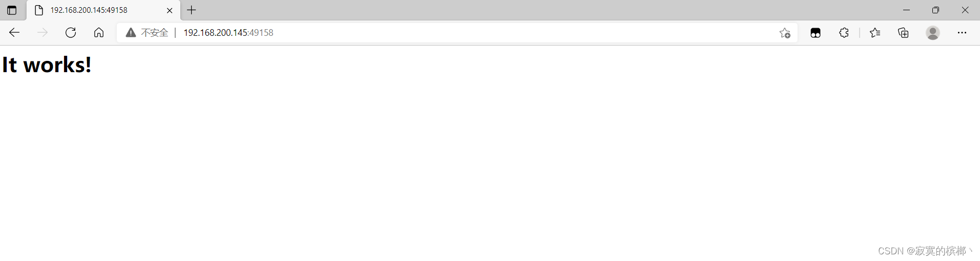The height and width of the screenshot is (261, 980).
Task: Open the user profile avatar
Action: pos(933,33)
